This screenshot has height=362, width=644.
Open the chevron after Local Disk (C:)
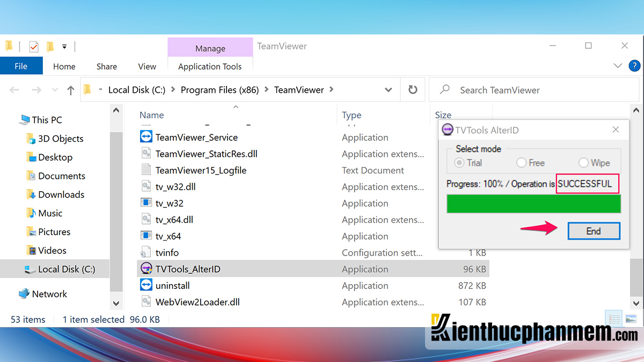click(x=173, y=90)
